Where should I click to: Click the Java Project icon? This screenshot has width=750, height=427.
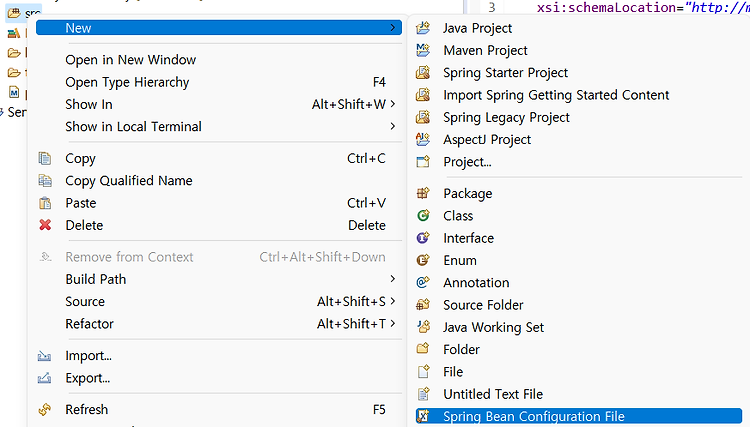[x=423, y=28]
